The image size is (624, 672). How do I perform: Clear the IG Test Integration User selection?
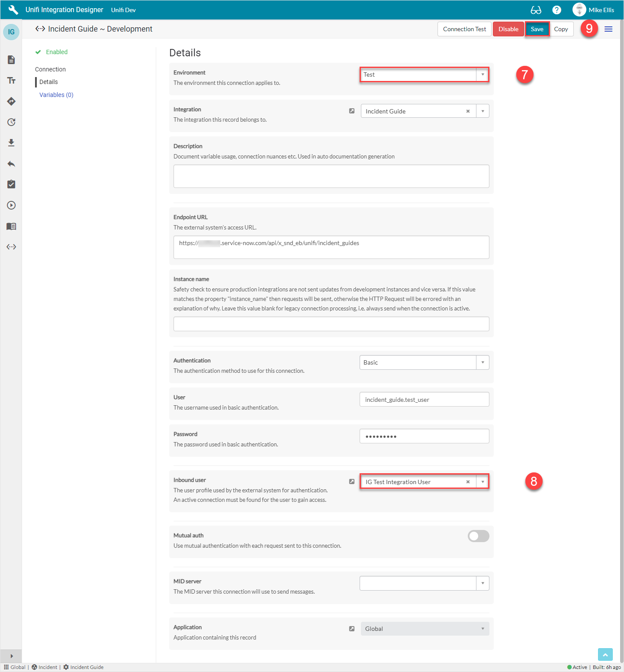tap(468, 482)
